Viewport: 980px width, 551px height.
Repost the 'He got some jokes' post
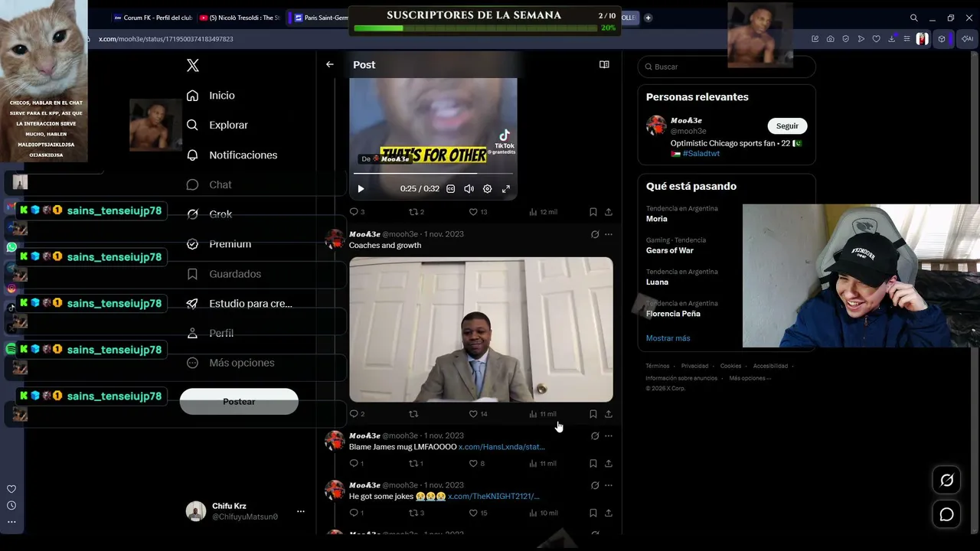pos(416,513)
